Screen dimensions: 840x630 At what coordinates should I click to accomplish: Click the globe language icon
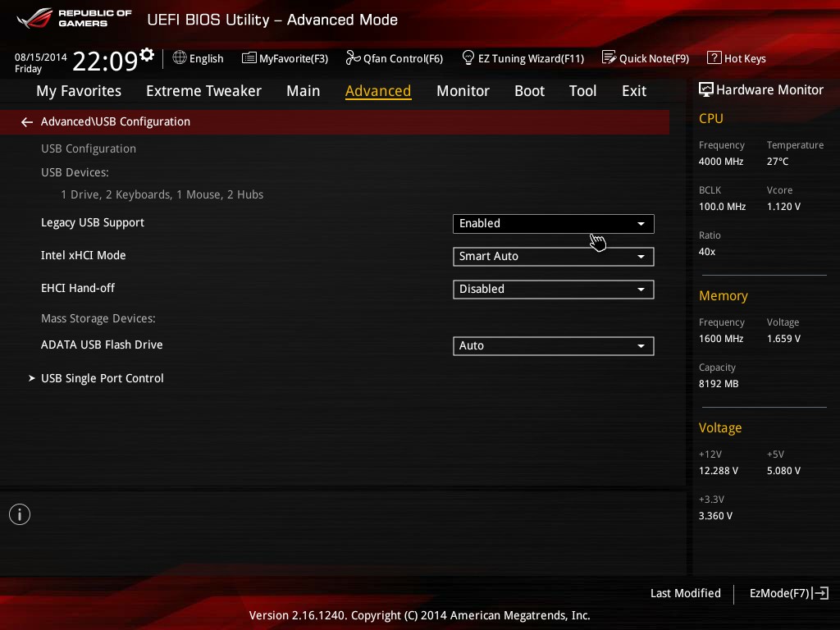click(x=180, y=57)
